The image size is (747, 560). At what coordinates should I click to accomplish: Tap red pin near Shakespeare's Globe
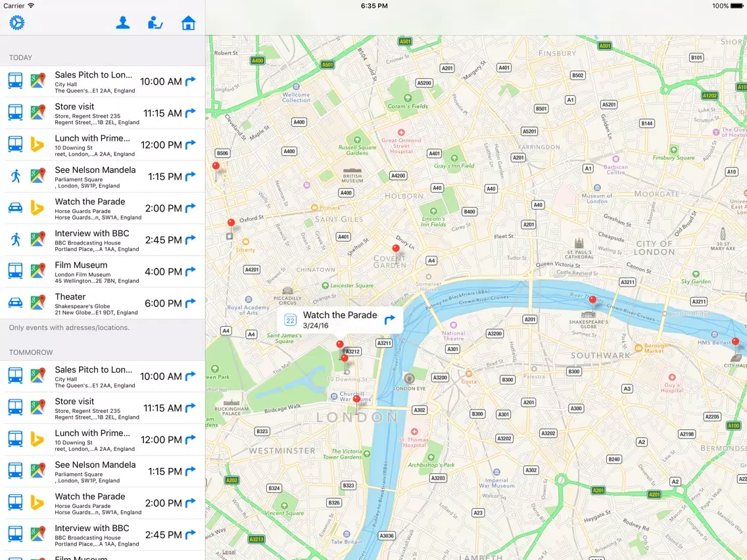[x=592, y=300]
